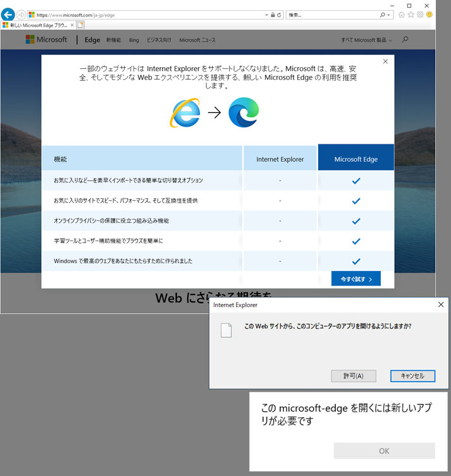Open the 新機能 nav item
Image resolution: width=451 pixels, height=476 pixels.
pyautogui.click(x=113, y=40)
